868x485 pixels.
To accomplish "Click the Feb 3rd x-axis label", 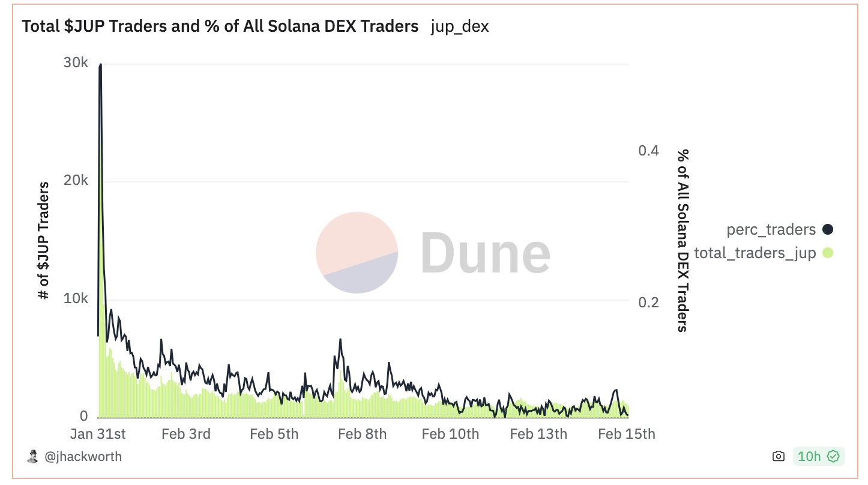I will point(186,434).
